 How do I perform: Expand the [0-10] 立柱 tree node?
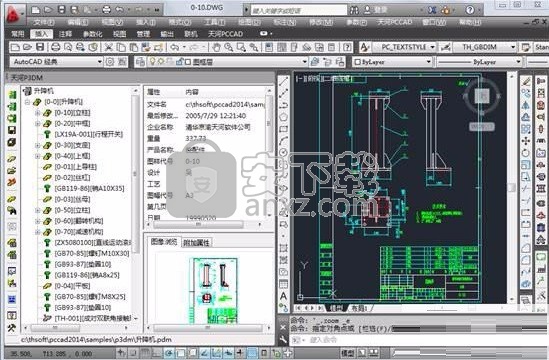click(x=37, y=113)
